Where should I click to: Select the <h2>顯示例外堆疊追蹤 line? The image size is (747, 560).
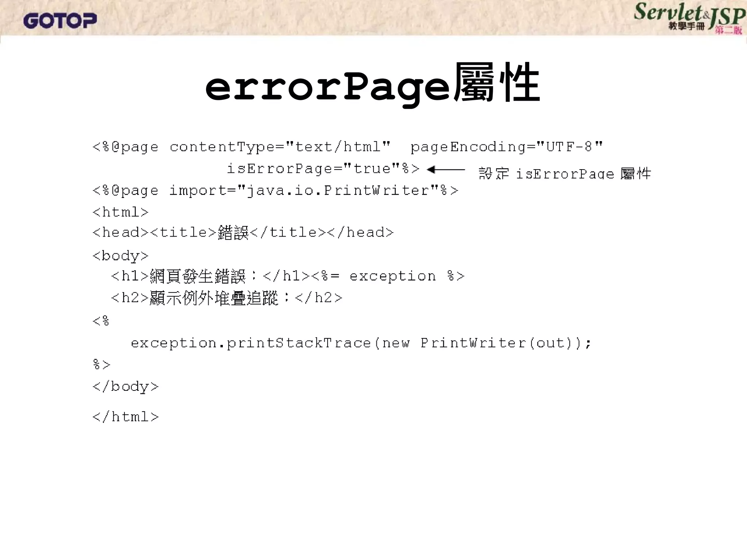pyautogui.click(x=227, y=298)
